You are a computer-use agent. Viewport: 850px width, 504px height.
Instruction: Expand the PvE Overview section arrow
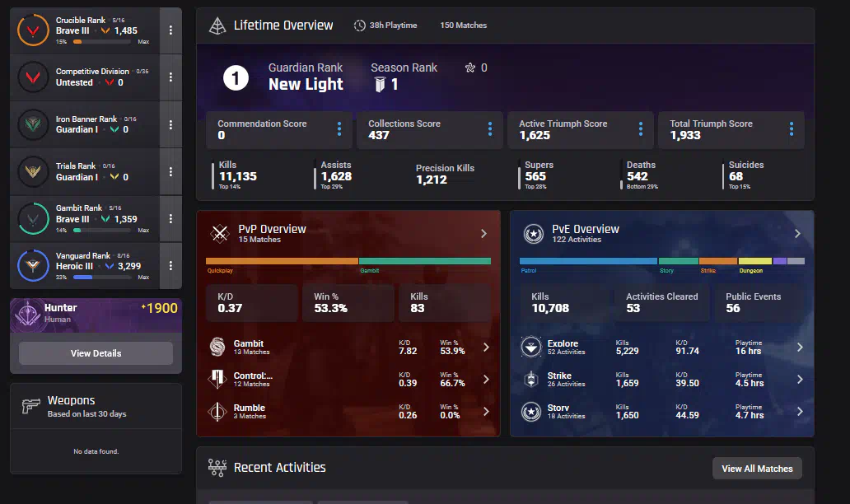pos(797,234)
